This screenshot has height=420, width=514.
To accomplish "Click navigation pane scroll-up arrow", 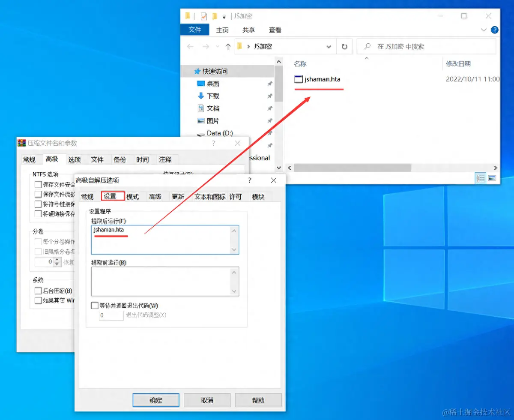I will point(278,62).
